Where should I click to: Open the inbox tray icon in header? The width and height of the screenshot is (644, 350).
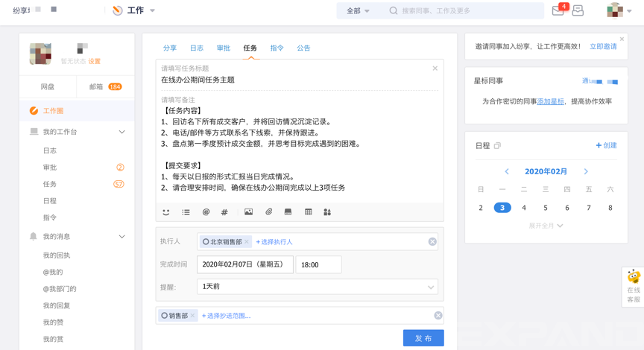(x=578, y=10)
